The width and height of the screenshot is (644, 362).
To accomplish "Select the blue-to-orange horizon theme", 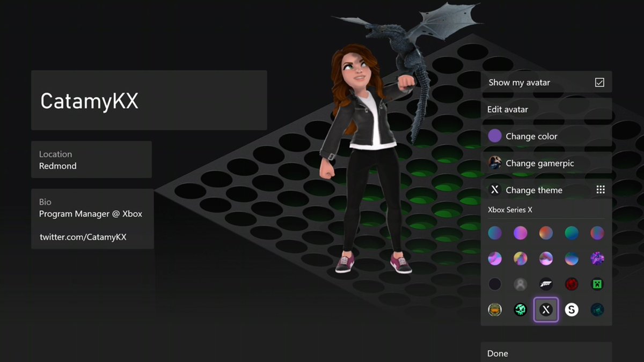I will (x=572, y=258).
